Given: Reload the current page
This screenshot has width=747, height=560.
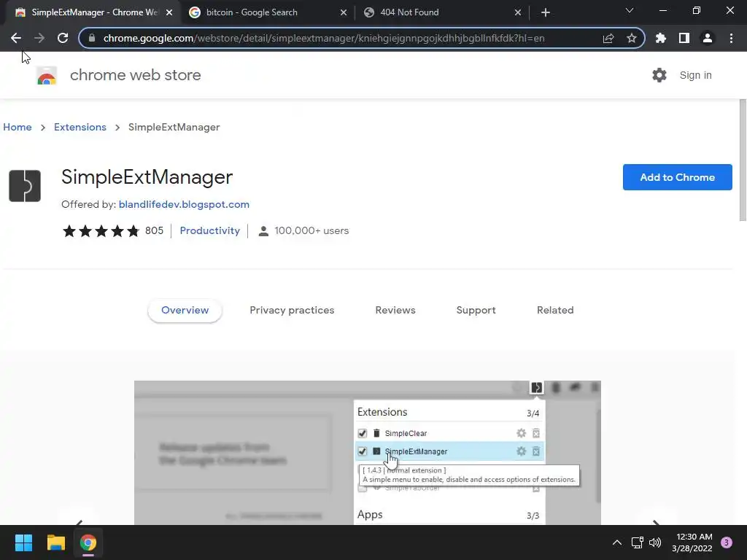Looking at the screenshot, I should 63,38.
